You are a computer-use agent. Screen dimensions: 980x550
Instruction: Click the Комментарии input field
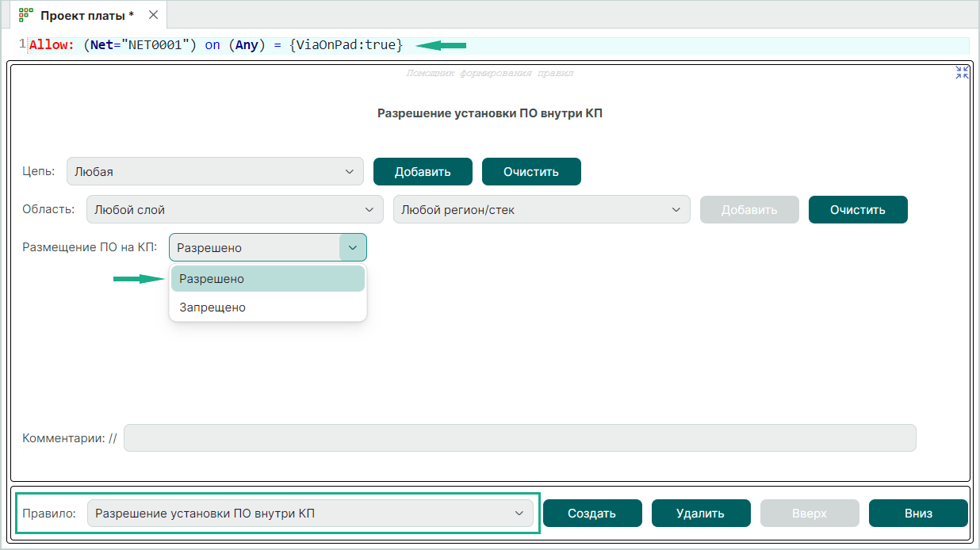point(519,438)
